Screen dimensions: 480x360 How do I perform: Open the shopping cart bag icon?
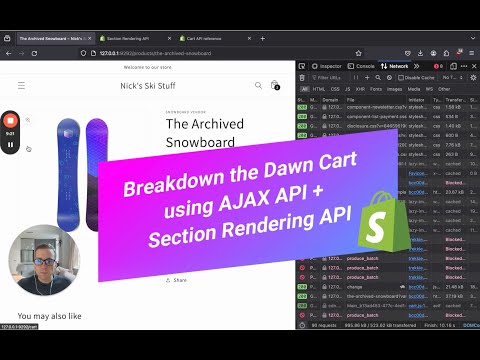(x=275, y=85)
